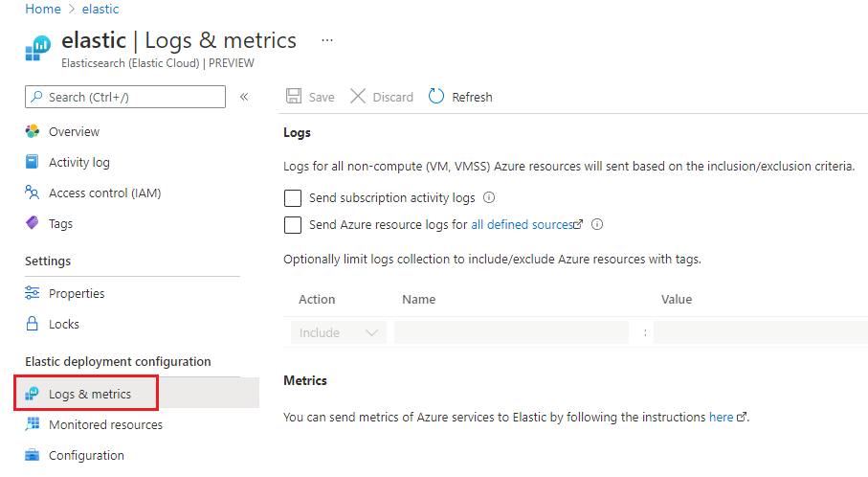This screenshot has height=477, width=868.
Task: Open the ellipsis more options menu
Action: click(x=327, y=41)
